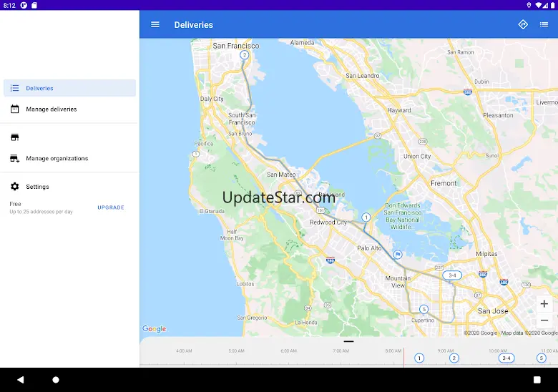The image size is (558, 392).
Task: Select the 3-4 marker on the timeline
Action: tap(506, 358)
